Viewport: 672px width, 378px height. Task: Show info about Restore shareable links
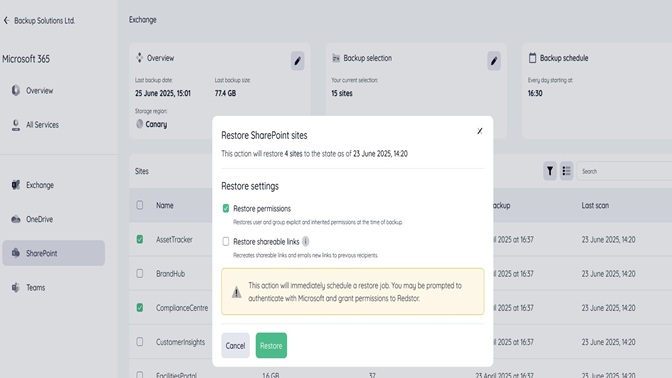click(x=306, y=241)
